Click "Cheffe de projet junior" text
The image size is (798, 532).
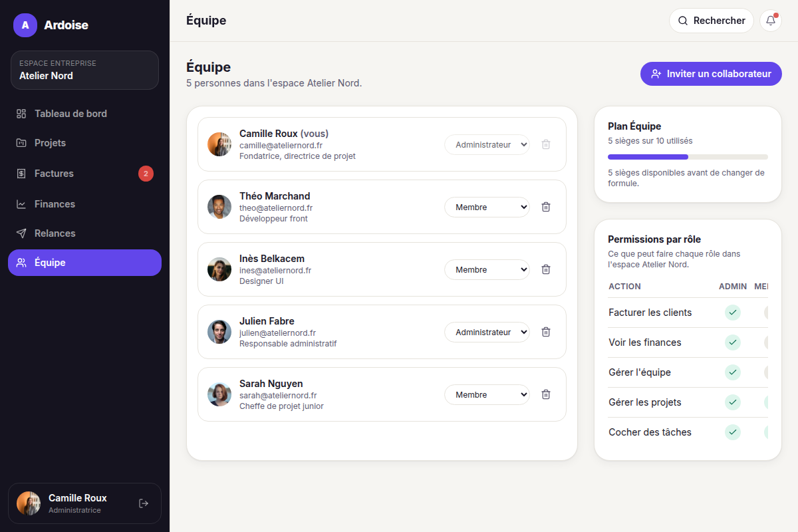281,406
